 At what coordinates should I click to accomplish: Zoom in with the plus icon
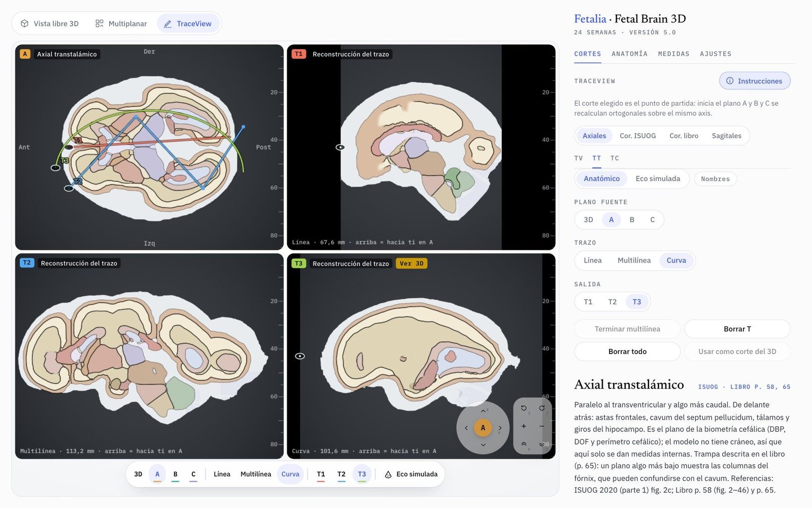click(524, 426)
